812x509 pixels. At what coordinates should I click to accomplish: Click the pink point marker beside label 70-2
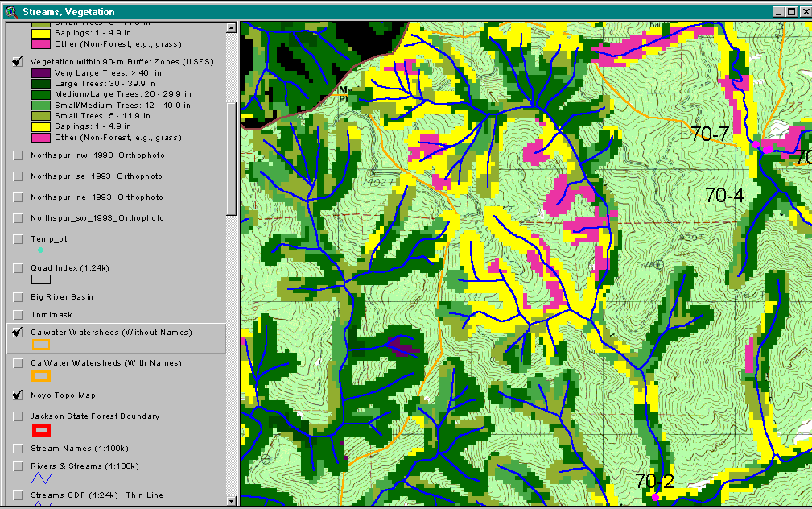click(655, 497)
